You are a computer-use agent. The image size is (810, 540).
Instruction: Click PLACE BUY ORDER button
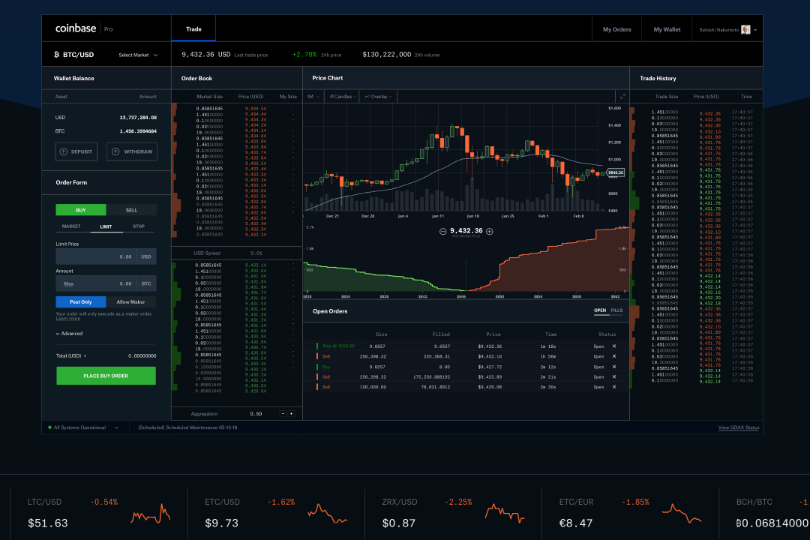(x=106, y=376)
